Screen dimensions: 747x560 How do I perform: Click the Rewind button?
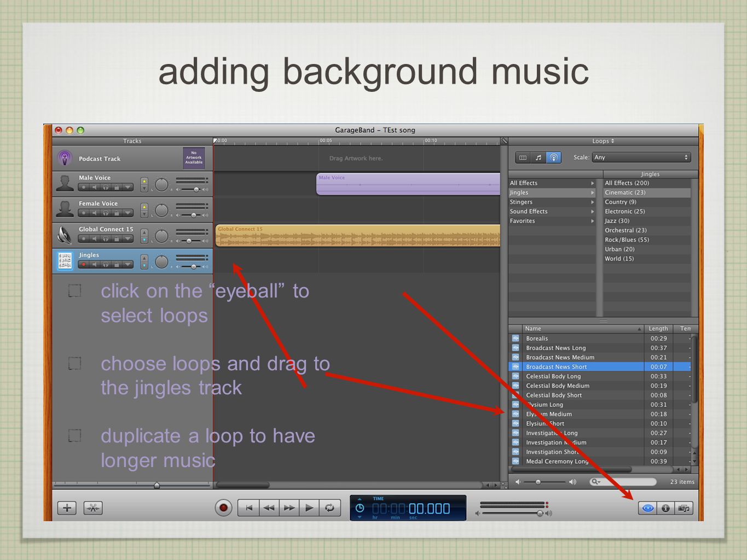pos(269,508)
